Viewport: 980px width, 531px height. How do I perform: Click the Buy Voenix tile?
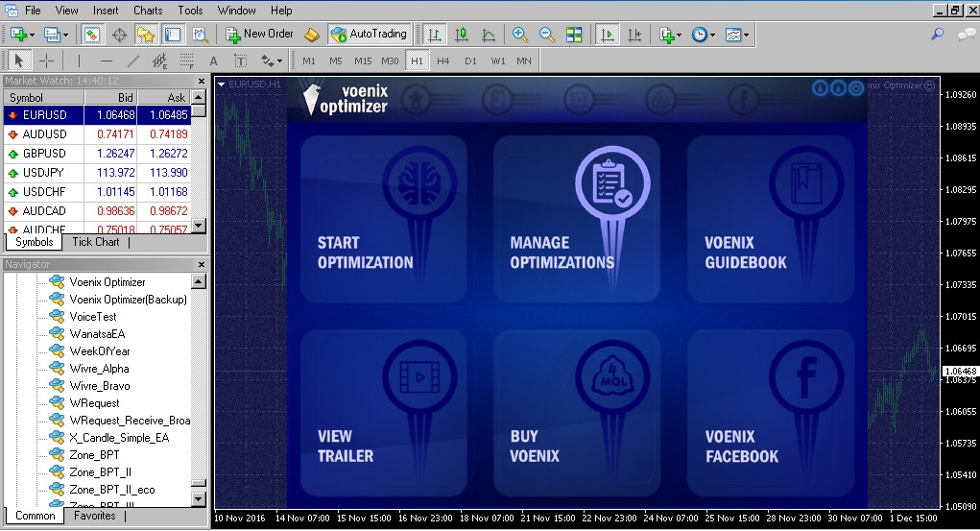pyautogui.click(x=576, y=413)
